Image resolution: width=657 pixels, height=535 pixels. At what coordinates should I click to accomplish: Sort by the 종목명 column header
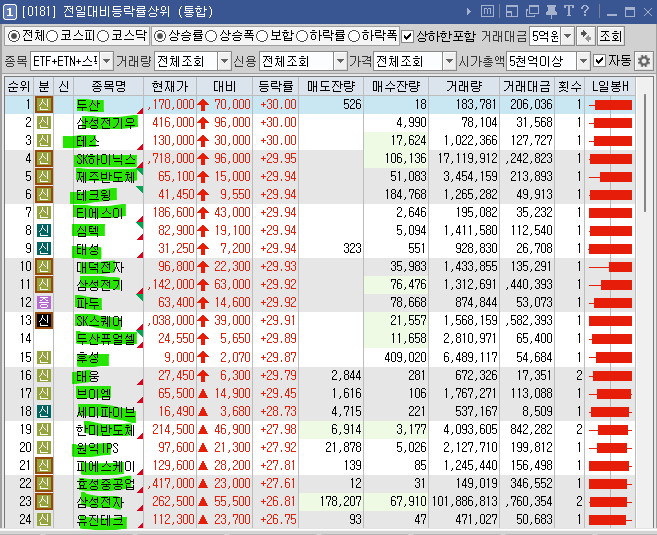109,86
